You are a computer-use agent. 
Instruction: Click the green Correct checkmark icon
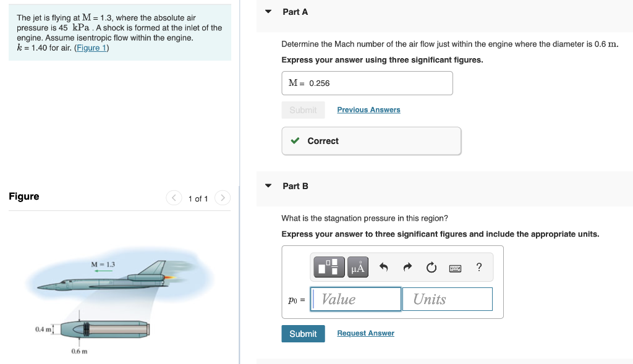click(295, 141)
